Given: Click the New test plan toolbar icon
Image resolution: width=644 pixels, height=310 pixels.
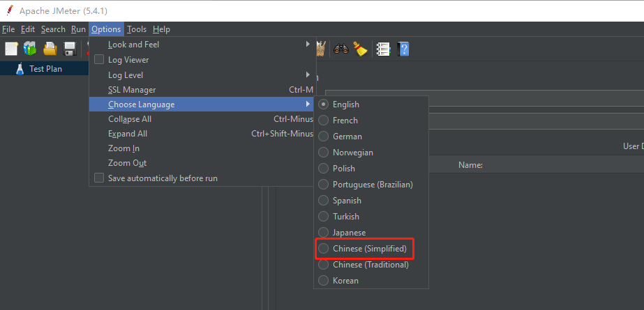Looking at the screenshot, I should pyautogui.click(x=11, y=49).
